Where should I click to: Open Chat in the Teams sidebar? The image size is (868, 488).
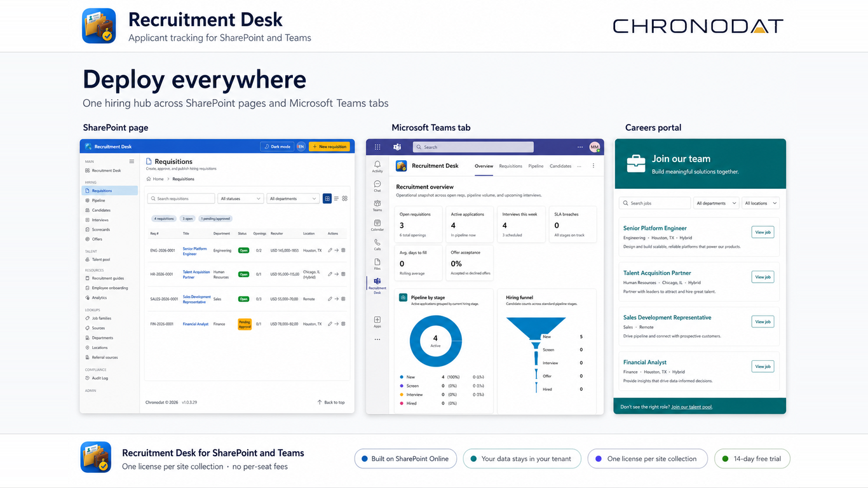(x=377, y=186)
